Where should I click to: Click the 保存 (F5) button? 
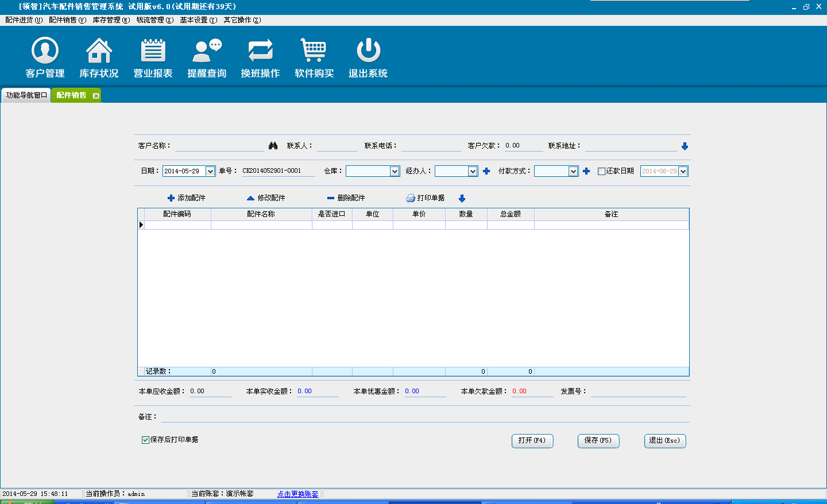pos(598,440)
